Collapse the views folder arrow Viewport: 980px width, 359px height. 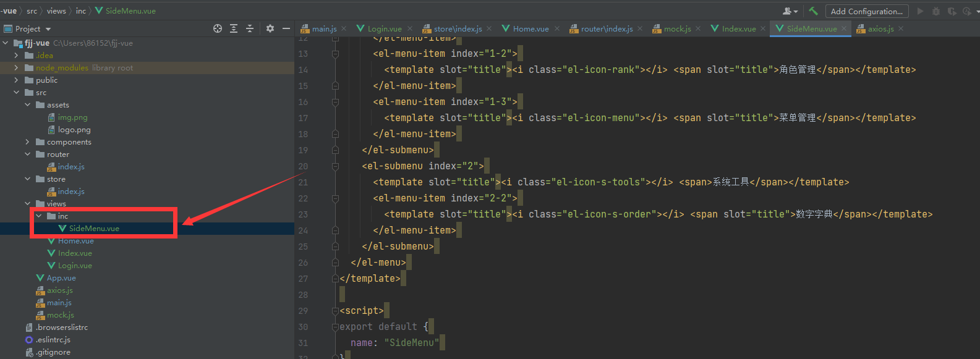coord(28,204)
